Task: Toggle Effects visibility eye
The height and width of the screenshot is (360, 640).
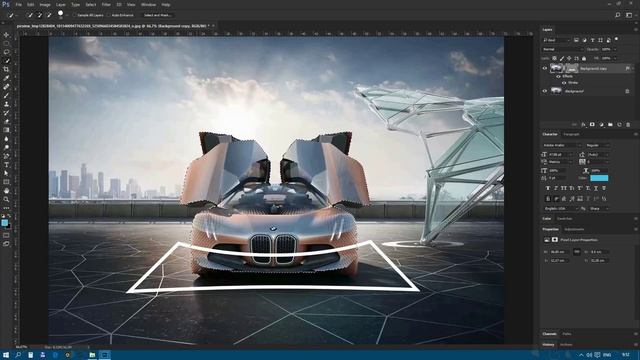Action: [558, 76]
